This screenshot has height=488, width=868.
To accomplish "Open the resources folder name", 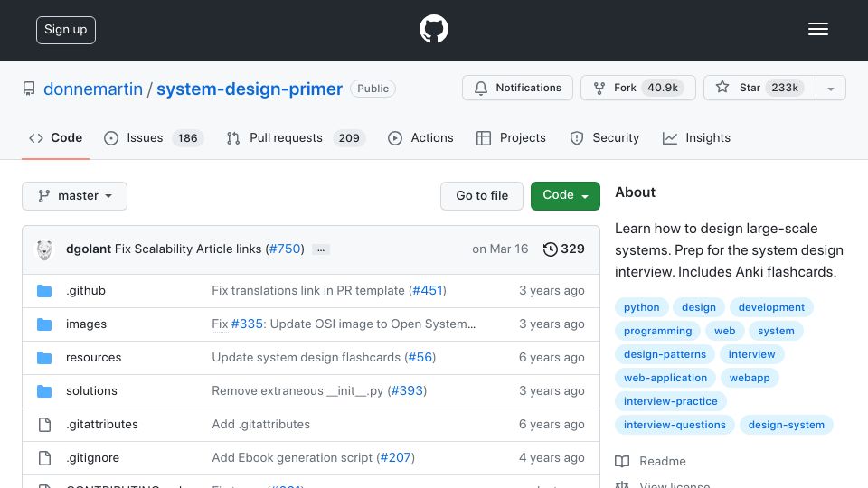I will 93,358.
